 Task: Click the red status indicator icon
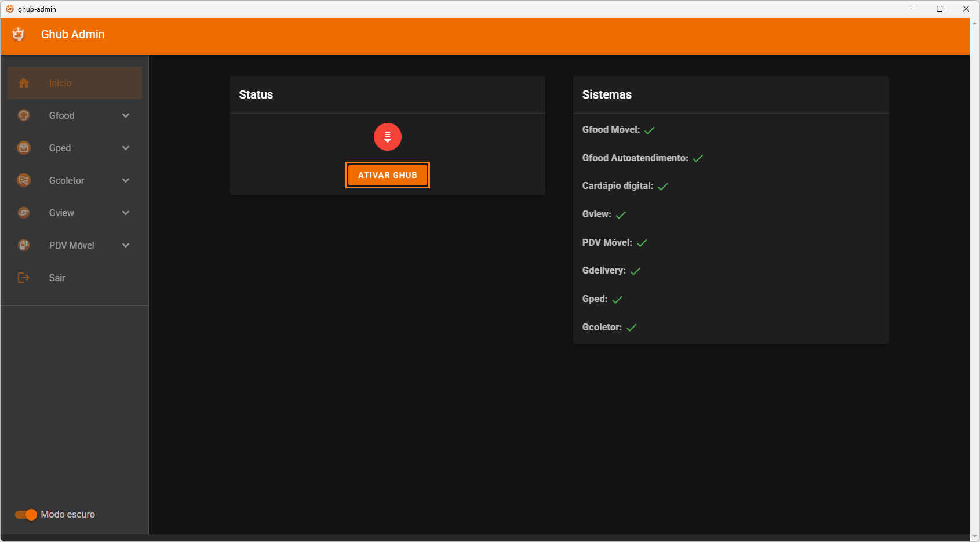[x=388, y=137]
